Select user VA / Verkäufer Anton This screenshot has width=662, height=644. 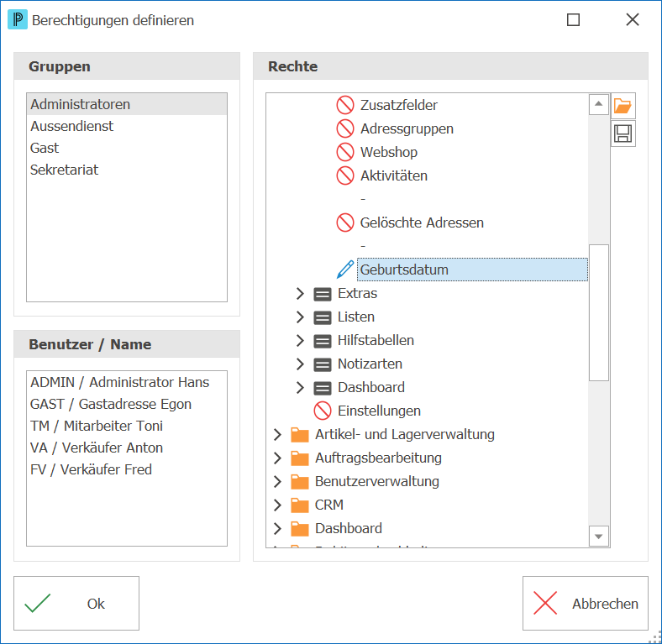pyautogui.click(x=127, y=448)
